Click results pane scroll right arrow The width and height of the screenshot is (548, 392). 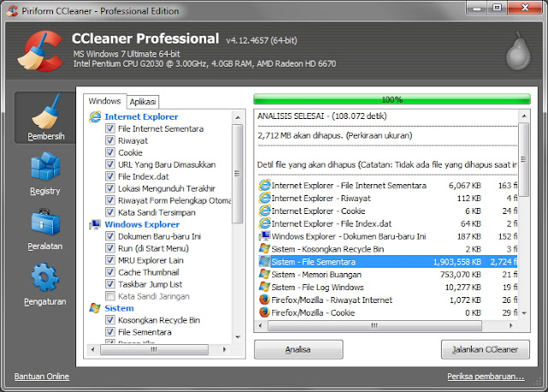point(510,325)
